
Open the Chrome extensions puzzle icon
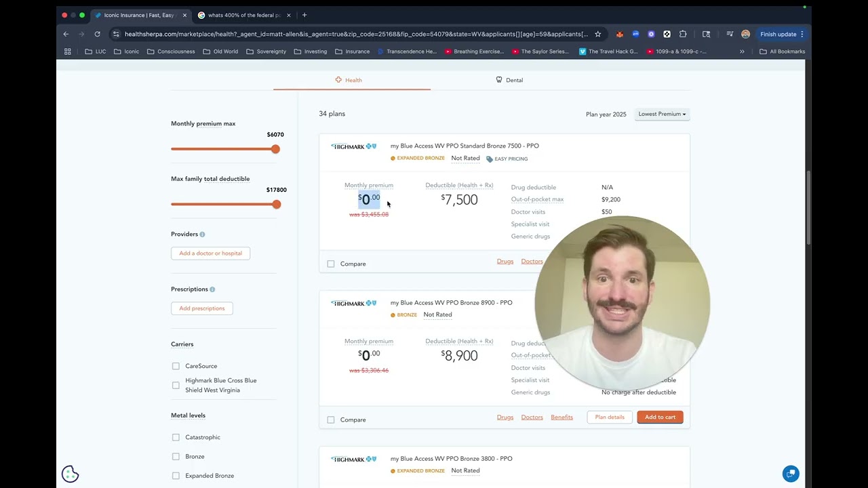click(x=683, y=34)
